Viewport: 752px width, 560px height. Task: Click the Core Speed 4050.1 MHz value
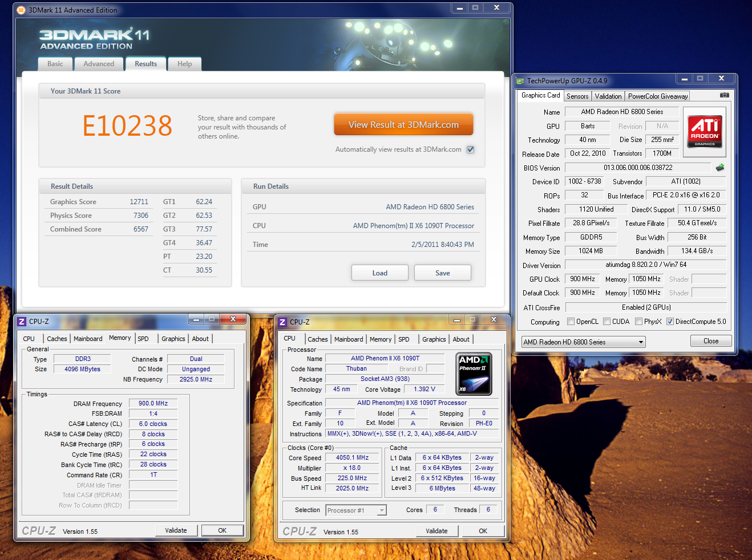coord(352,457)
